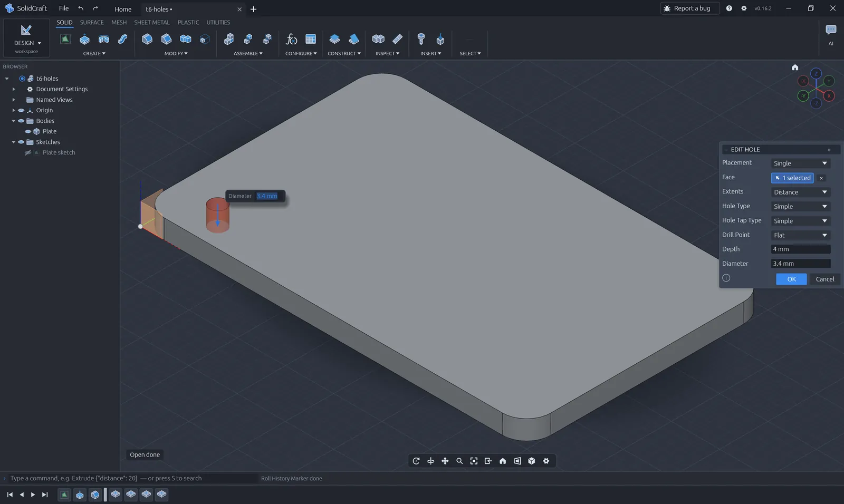The height and width of the screenshot is (504, 844).
Task: Activate the Orbit tool in navigation bar
Action: coord(416,461)
